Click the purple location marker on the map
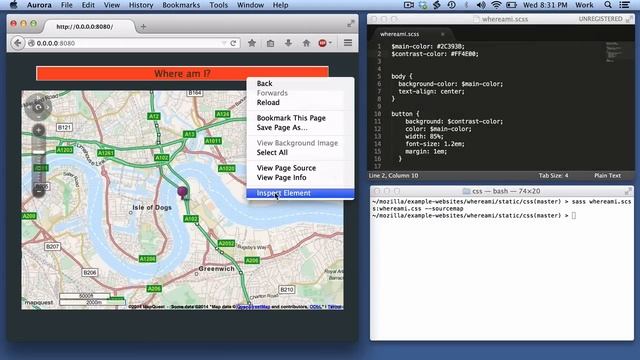Screen dimensions: 640x360 click(x=182, y=192)
